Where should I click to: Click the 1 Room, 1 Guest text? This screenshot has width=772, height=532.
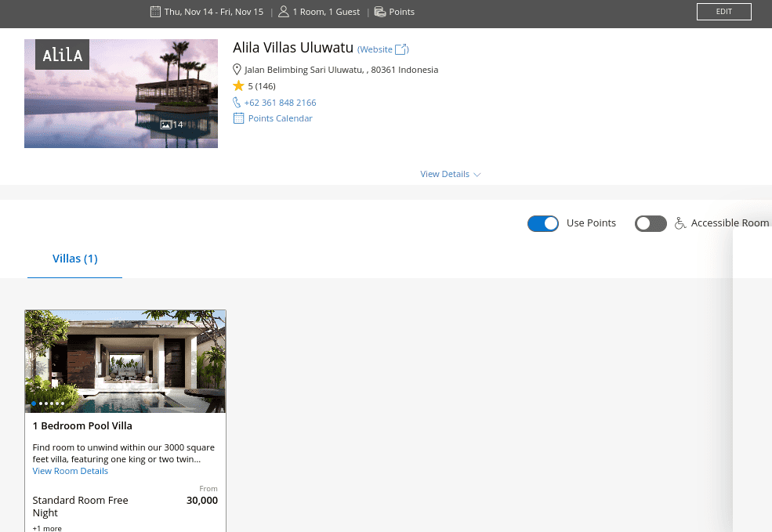click(326, 12)
